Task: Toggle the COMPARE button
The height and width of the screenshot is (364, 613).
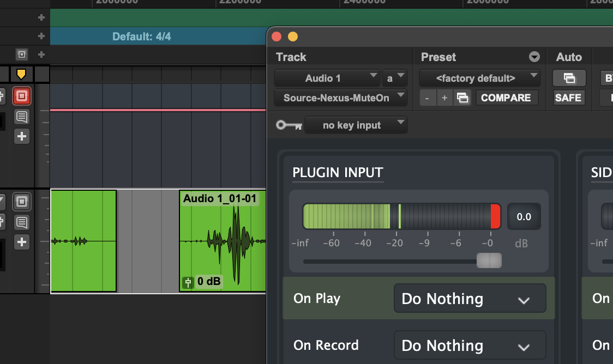Action: 506,98
